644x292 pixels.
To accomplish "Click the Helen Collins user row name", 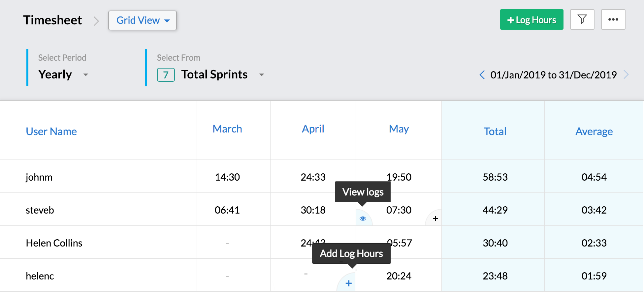I will (x=54, y=243).
